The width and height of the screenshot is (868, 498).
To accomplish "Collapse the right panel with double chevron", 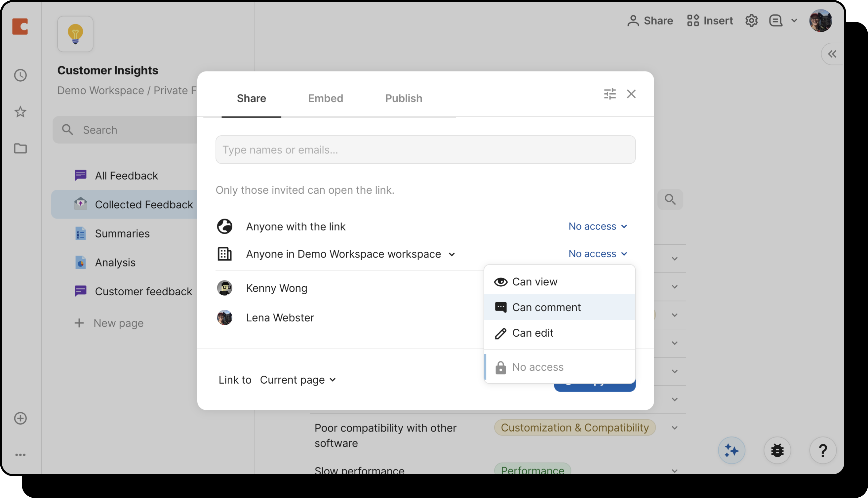I will click(832, 54).
